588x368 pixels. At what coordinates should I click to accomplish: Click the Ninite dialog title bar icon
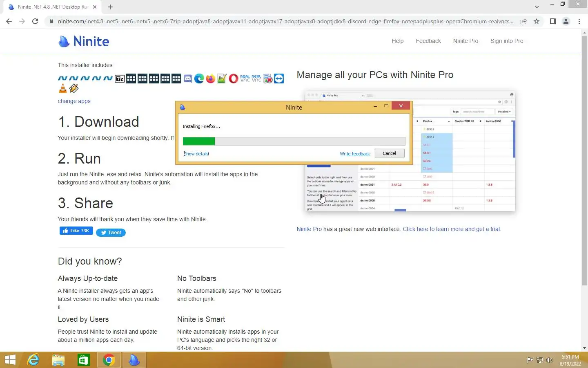point(183,107)
